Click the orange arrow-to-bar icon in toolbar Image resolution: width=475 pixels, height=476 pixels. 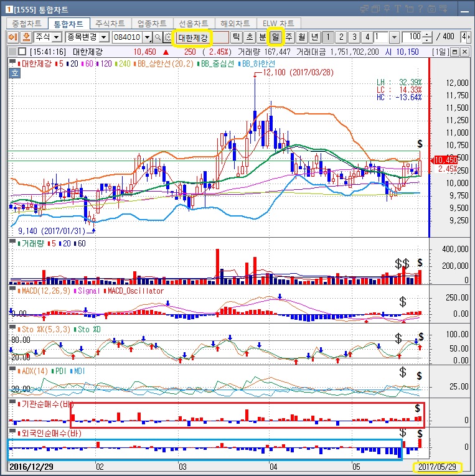[x=13, y=37]
